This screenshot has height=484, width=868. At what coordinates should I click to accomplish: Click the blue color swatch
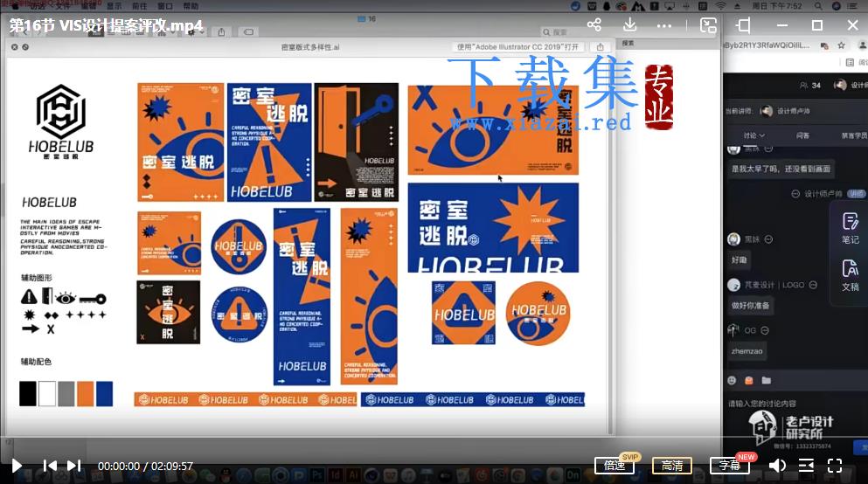point(105,393)
